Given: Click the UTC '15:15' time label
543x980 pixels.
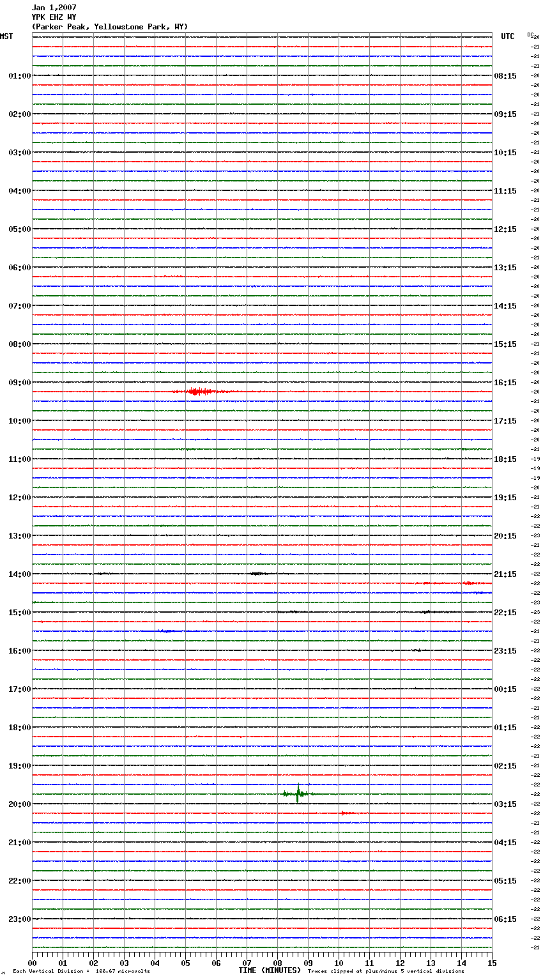Looking at the screenshot, I should (505, 344).
